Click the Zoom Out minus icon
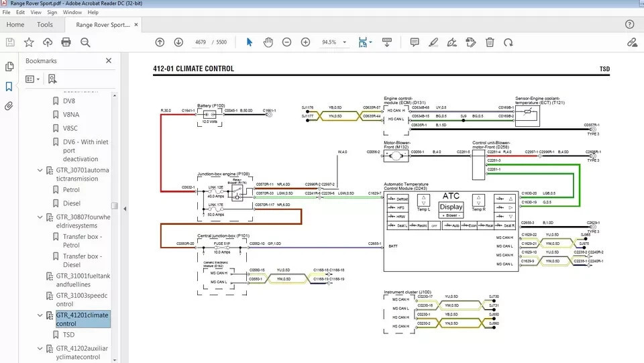 [286, 42]
